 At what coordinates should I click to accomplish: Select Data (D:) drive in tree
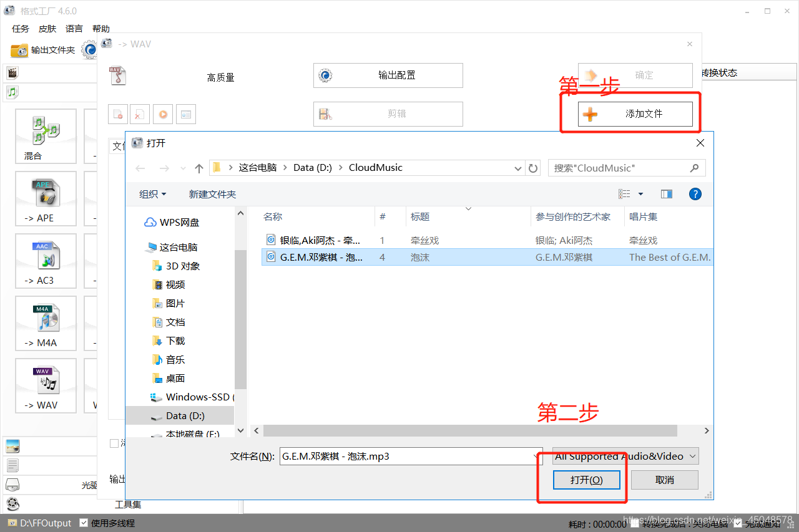[x=180, y=415]
